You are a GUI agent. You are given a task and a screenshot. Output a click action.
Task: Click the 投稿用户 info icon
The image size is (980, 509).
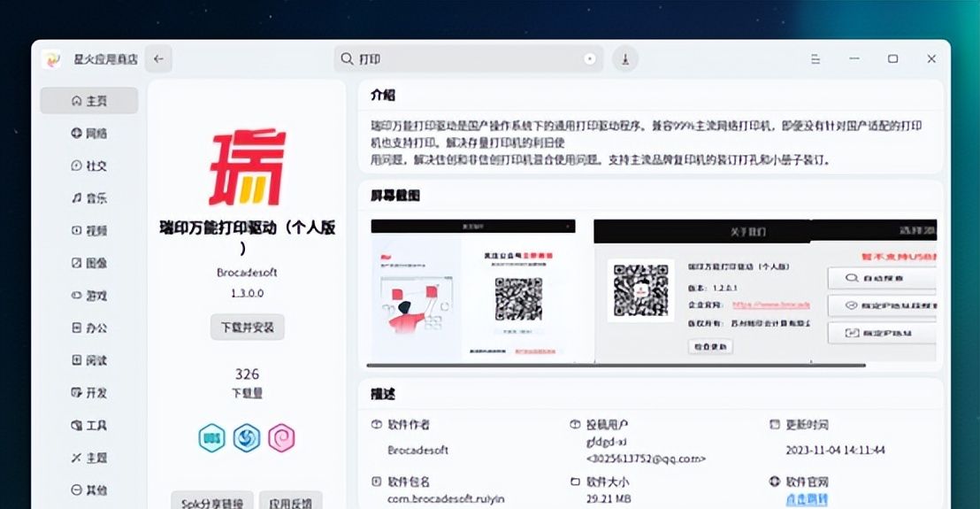[575, 425]
